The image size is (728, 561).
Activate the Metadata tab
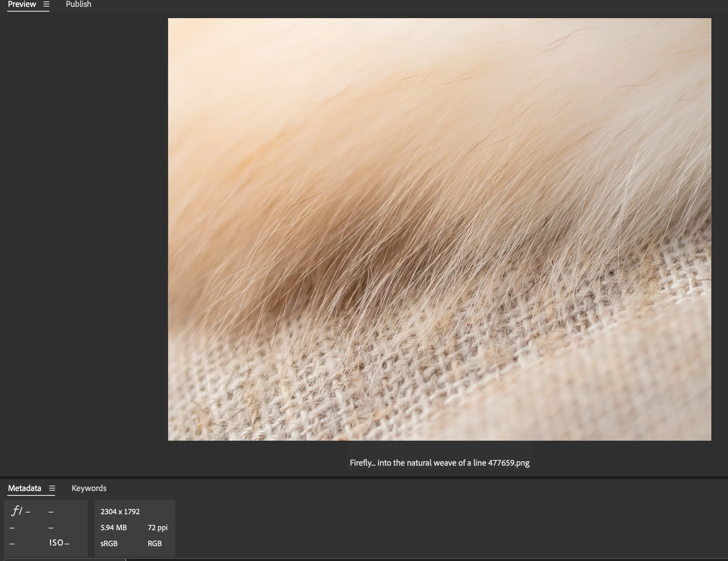click(25, 488)
